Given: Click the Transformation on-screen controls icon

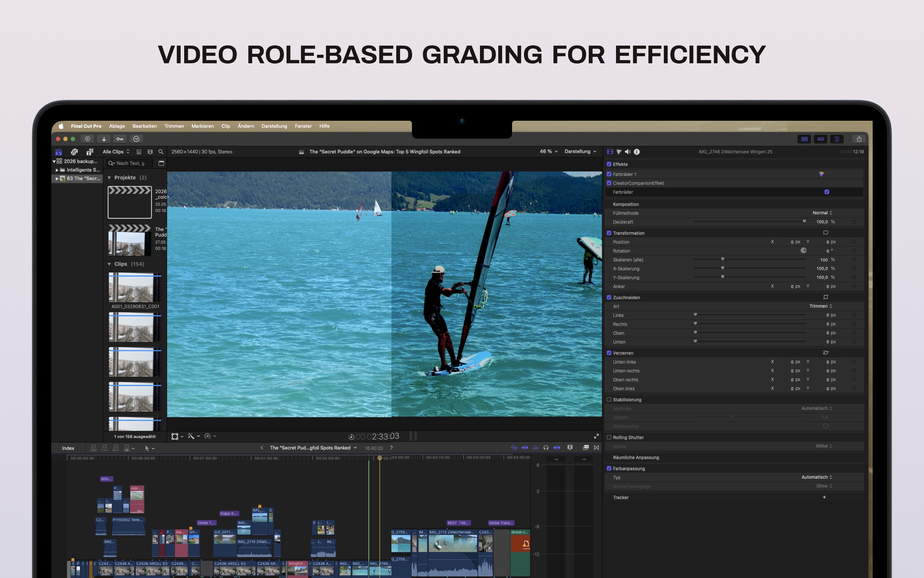Looking at the screenshot, I should tap(826, 232).
